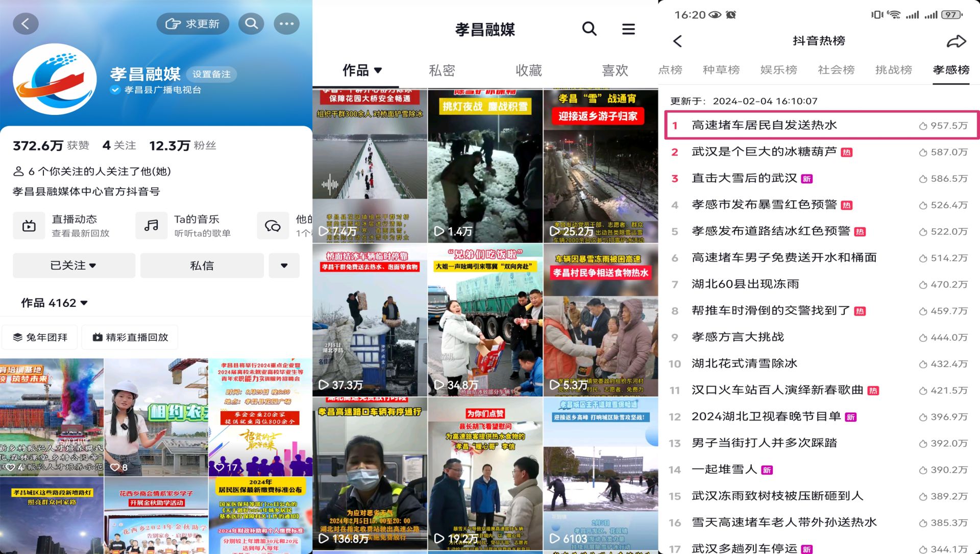Open hot topic 一起堆雪人

pos(821,470)
